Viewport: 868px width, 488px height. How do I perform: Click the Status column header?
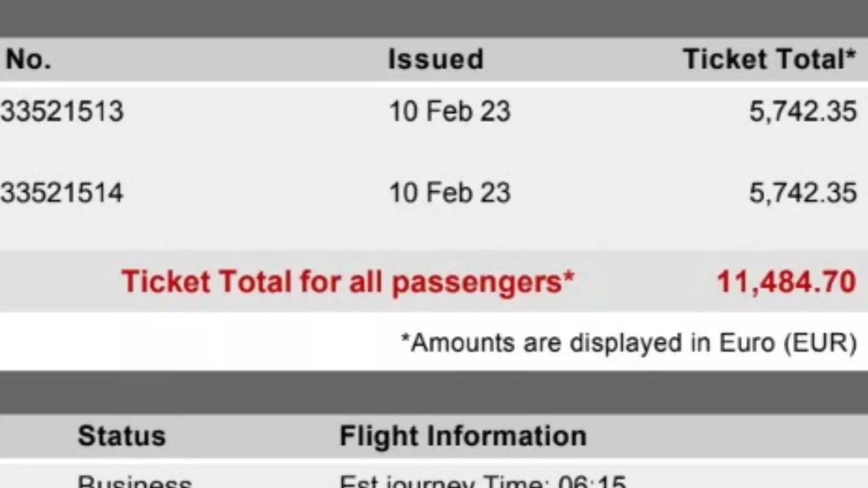coord(121,436)
